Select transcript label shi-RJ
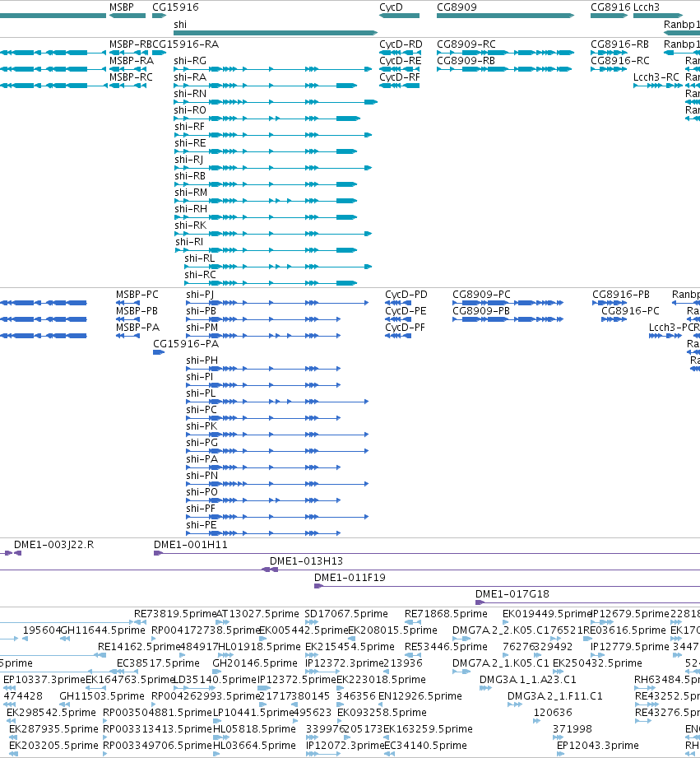Image resolution: width=700 pixels, height=758 pixels. coord(189,160)
